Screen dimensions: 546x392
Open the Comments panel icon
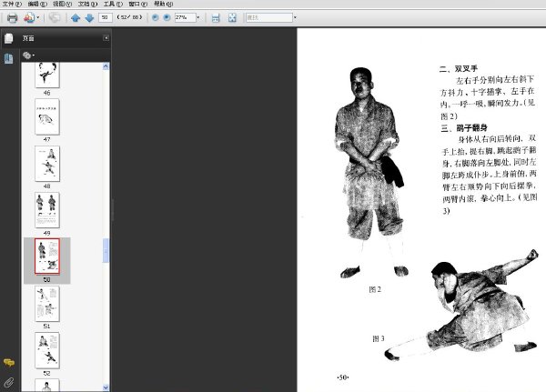pyautogui.click(x=9, y=363)
